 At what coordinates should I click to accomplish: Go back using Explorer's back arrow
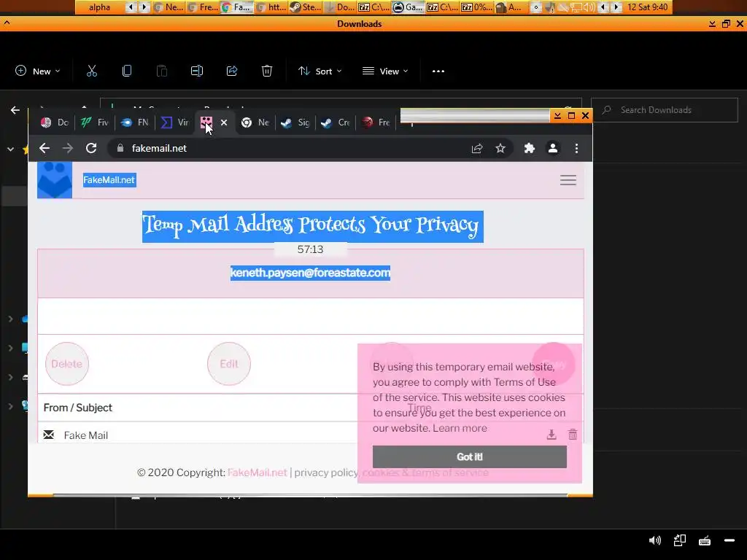(x=15, y=110)
